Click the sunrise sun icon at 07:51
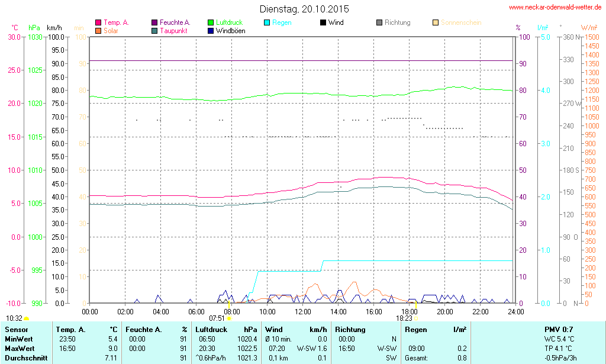Screen dimensions: 606x364 coord(229,318)
